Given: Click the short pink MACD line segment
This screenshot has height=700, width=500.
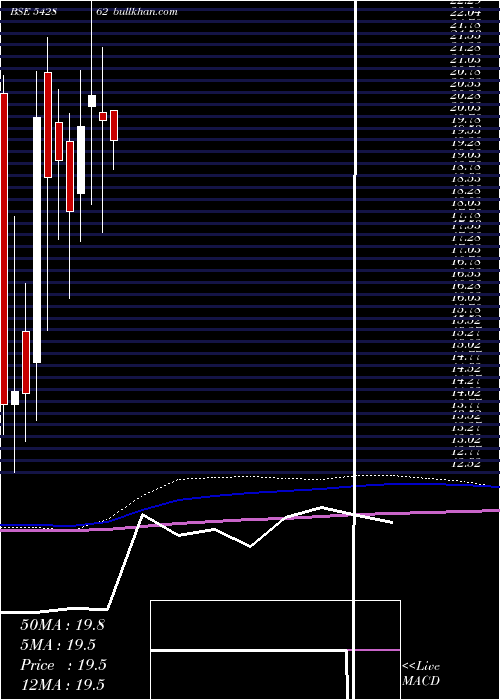Looking at the screenshot, I should click(x=373, y=650).
